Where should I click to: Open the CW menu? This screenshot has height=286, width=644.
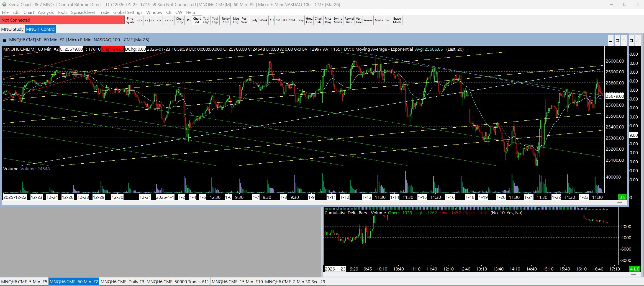click(179, 12)
